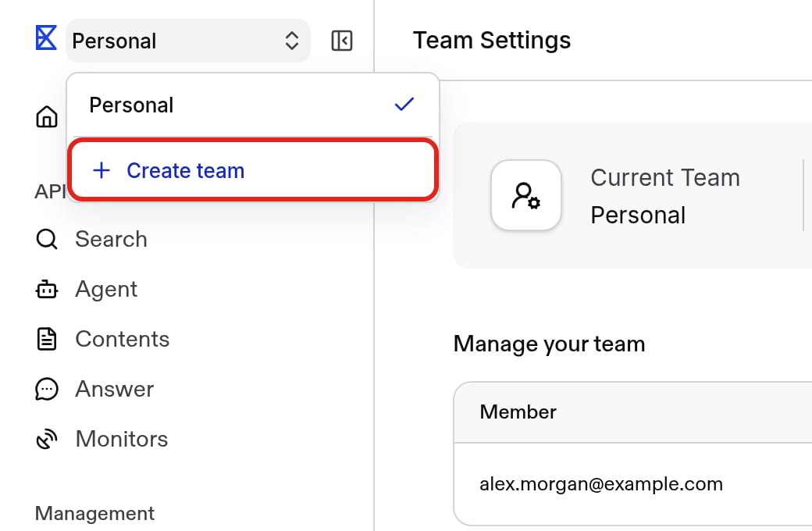Click the Manage your team heading
The width and height of the screenshot is (812, 531).
pos(550,344)
